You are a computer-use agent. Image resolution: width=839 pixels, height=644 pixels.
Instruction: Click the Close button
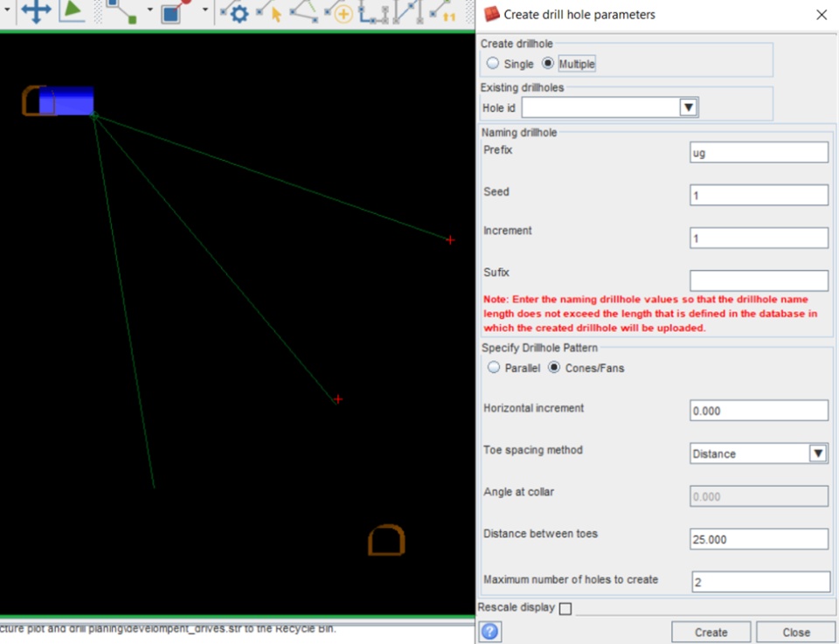click(x=795, y=633)
